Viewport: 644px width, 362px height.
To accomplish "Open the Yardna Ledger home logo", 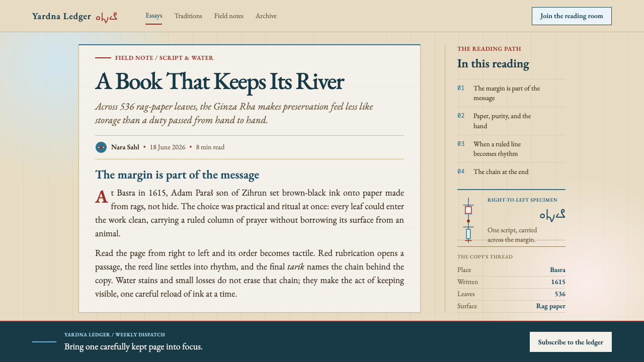I will point(74,16).
